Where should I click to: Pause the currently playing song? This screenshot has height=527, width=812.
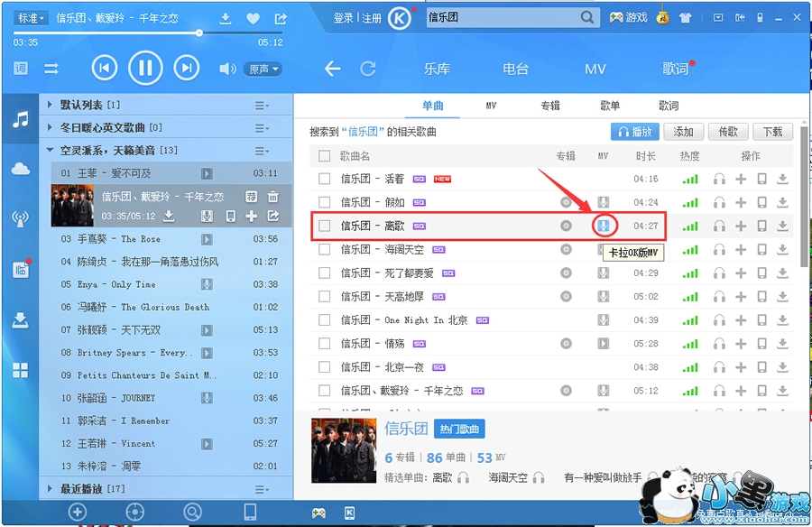145,68
